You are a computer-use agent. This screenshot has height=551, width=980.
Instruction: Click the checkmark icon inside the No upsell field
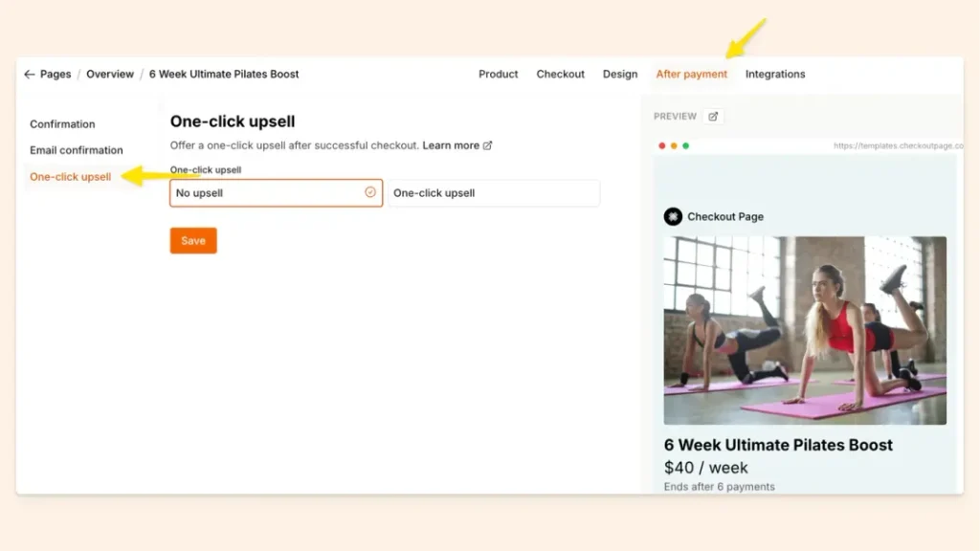(x=370, y=192)
